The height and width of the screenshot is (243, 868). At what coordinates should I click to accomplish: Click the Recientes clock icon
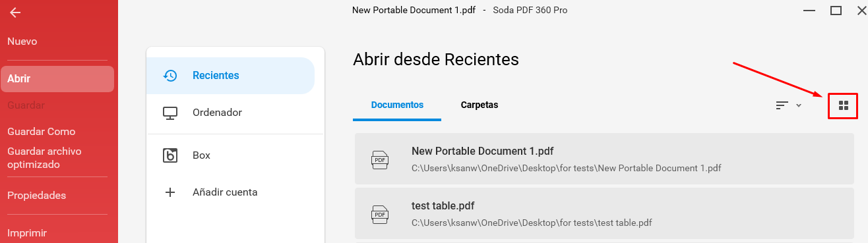pyautogui.click(x=170, y=76)
